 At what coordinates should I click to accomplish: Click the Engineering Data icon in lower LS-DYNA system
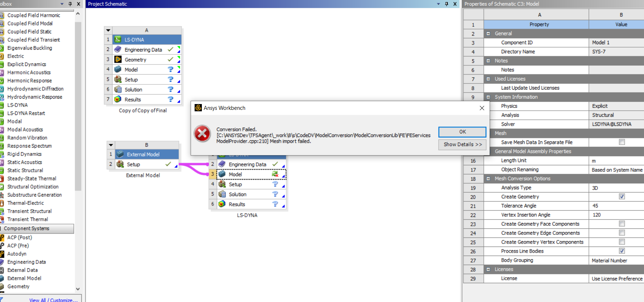pos(222,164)
